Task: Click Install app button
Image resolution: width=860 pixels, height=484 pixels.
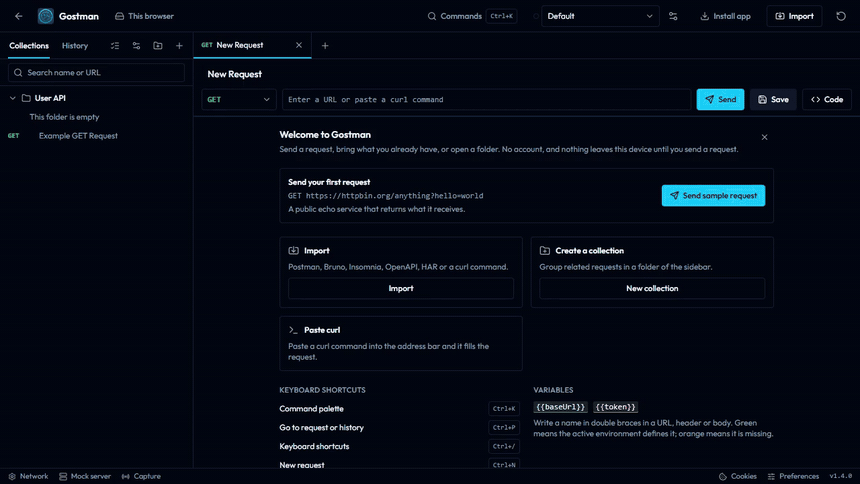Action: pos(725,16)
